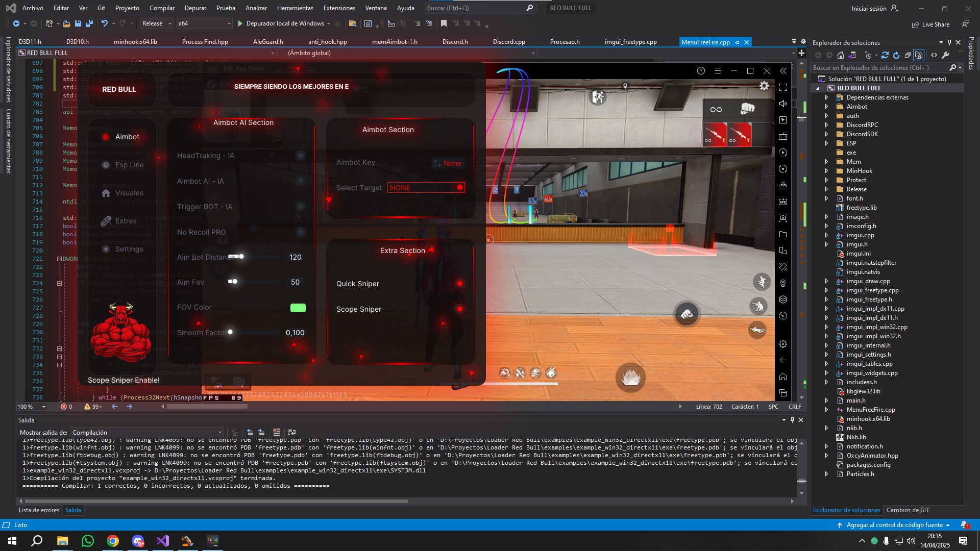Toggle the Aimbot AI - IA switch

[x=301, y=181]
